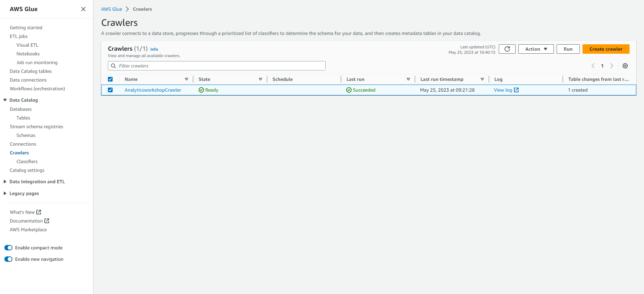Uncheck the AnalyticsworkshopCrawler row checkbox
Viewport: 644px width, 294px height.
click(x=110, y=90)
